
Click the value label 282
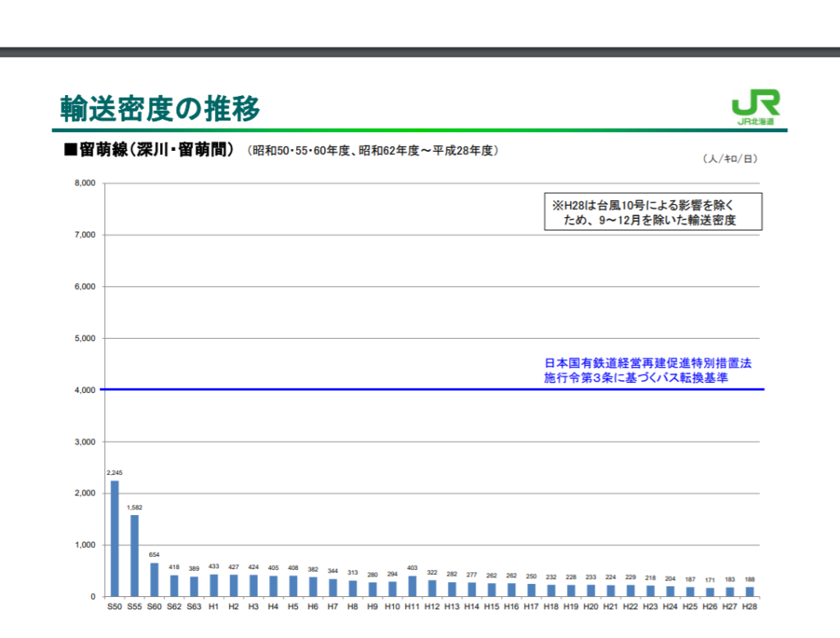[x=452, y=574]
